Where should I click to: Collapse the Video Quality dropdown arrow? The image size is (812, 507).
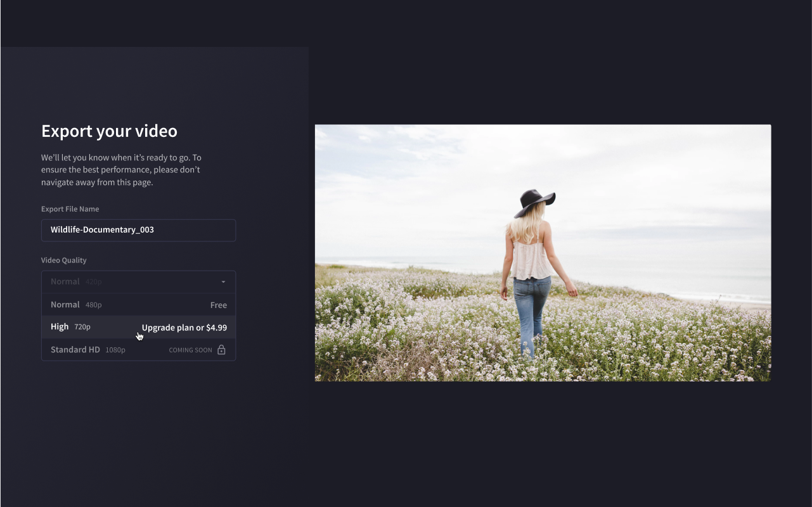coord(223,282)
